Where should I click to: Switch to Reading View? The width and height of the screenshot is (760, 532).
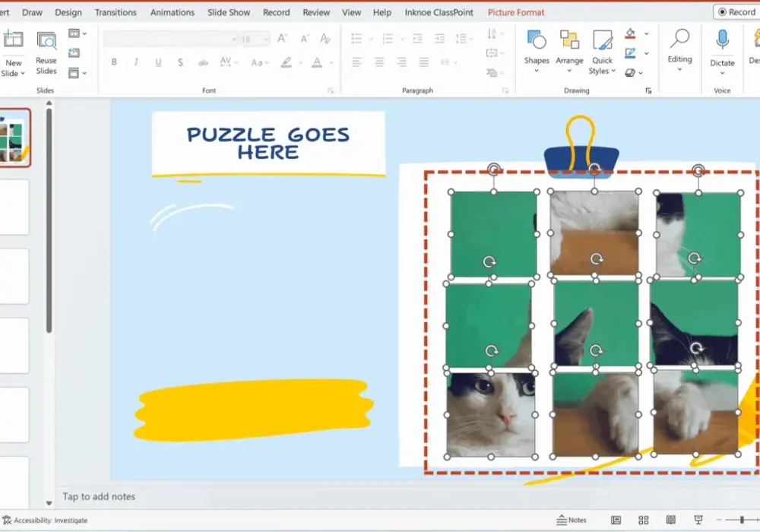pos(671,520)
